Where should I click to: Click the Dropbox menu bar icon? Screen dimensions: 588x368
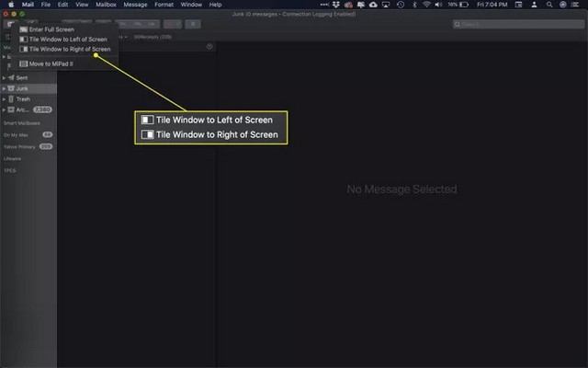tap(336, 5)
